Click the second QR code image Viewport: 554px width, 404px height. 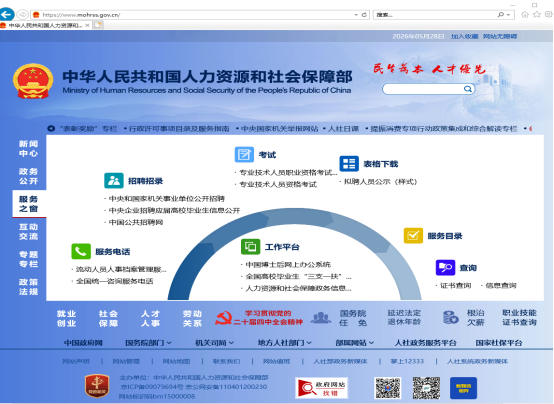tap(426, 388)
